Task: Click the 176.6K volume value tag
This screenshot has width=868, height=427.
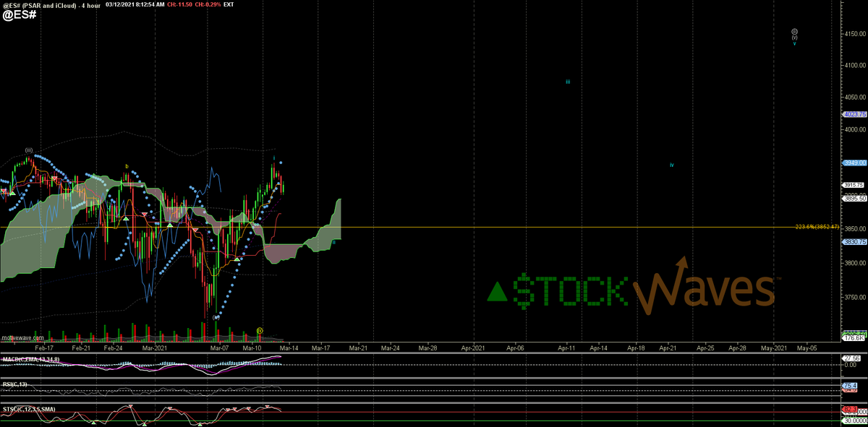Action: tap(854, 337)
